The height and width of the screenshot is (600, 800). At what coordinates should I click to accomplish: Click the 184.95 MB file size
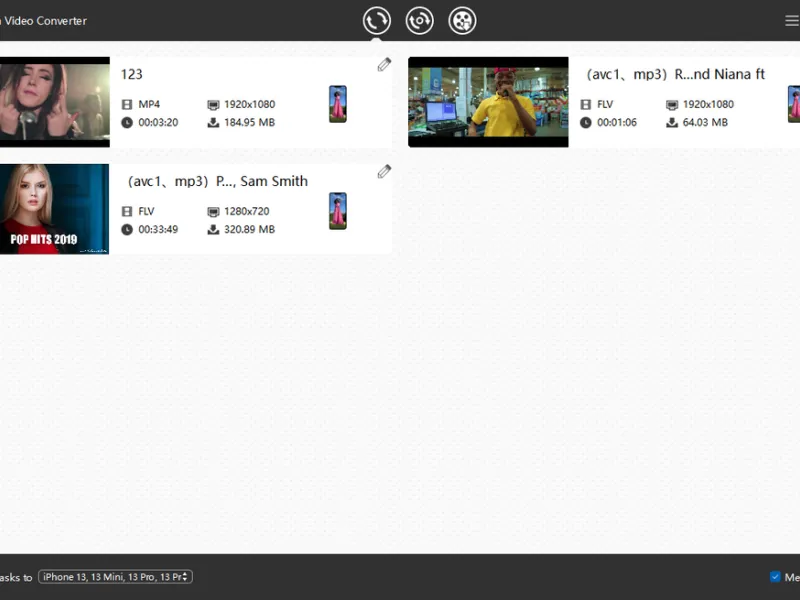click(x=249, y=122)
